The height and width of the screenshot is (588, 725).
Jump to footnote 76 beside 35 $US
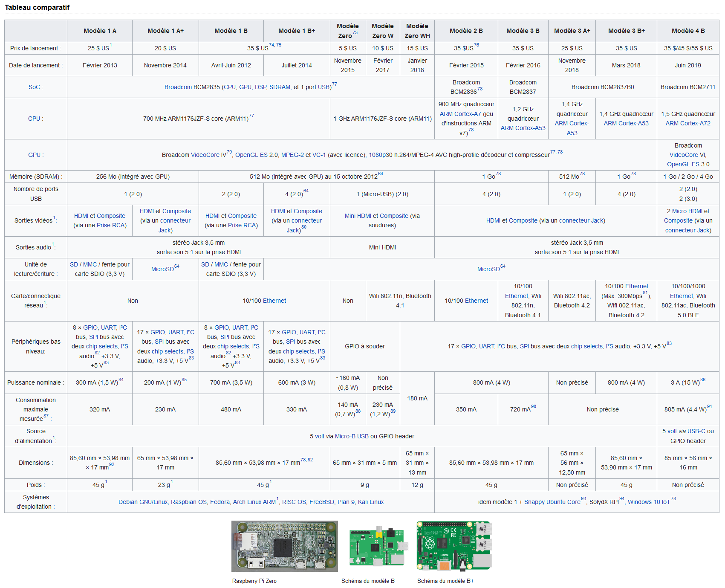point(477,45)
